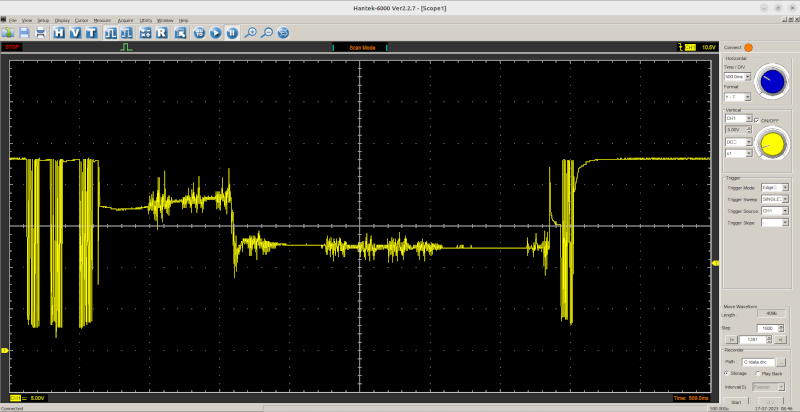The width and height of the screenshot is (800, 412).
Task: Click the Zoom Out magnifier icon
Action: pos(267,32)
